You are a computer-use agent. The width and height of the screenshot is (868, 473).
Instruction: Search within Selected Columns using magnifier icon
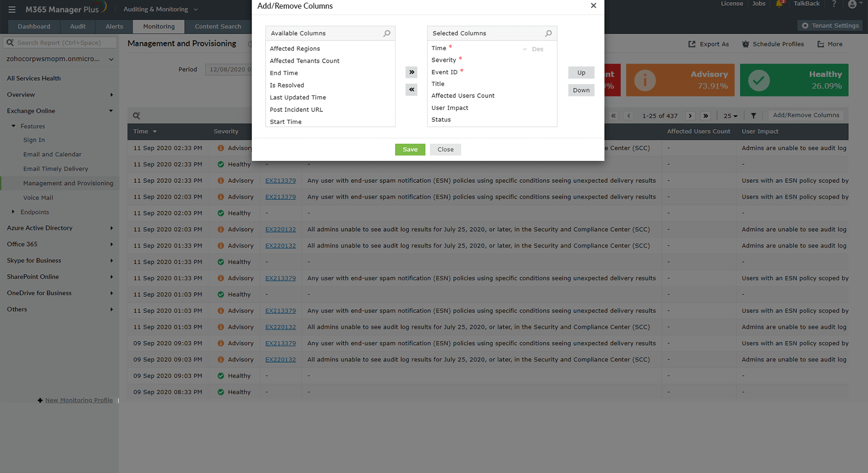point(549,33)
